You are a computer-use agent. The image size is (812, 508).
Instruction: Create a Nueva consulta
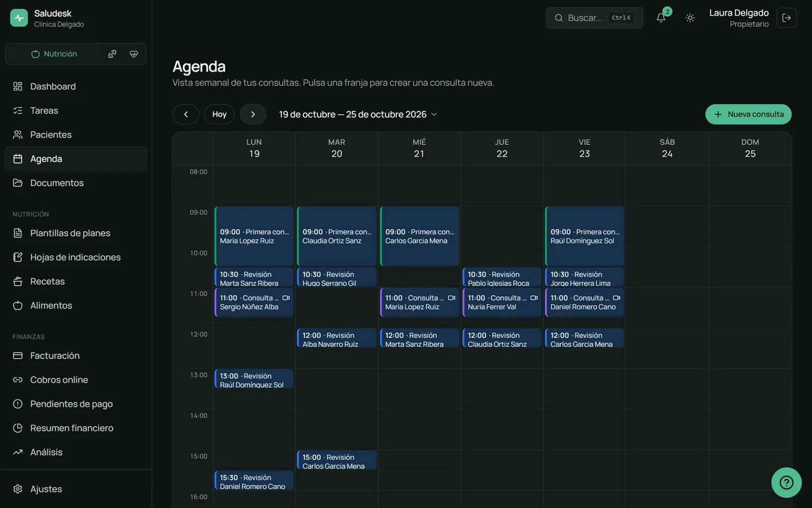point(748,114)
